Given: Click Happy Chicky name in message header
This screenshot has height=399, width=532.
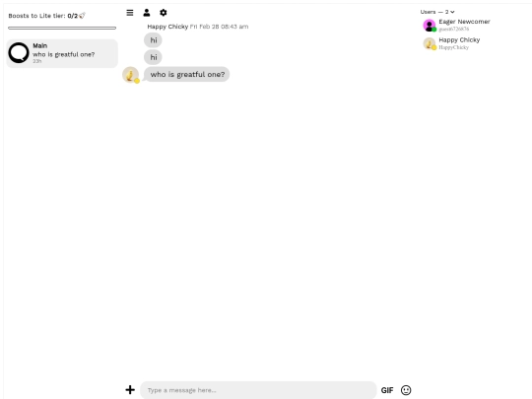Looking at the screenshot, I should (x=167, y=27).
